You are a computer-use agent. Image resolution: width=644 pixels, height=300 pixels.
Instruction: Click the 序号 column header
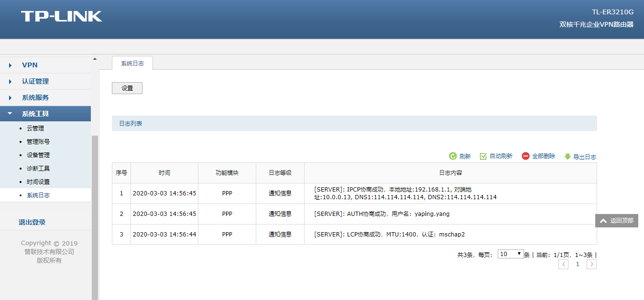click(x=121, y=173)
